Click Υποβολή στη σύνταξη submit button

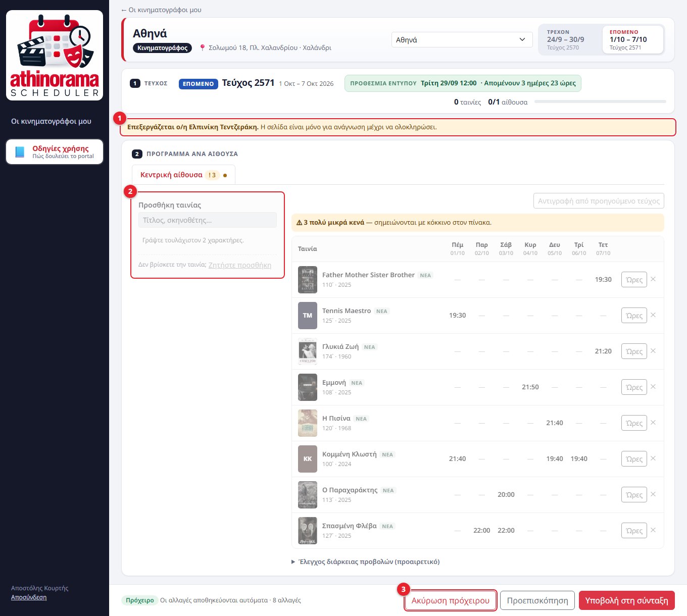(x=626, y=600)
